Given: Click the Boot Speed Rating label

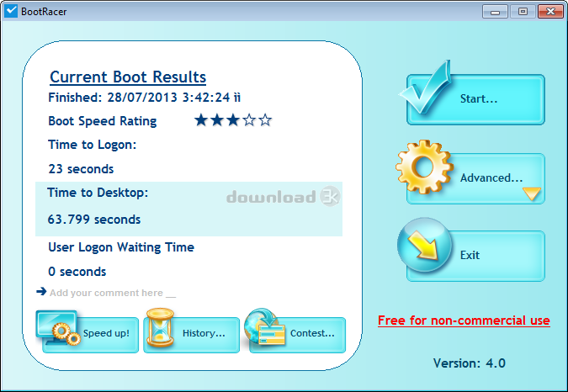Looking at the screenshot, I should coord(103,121).
